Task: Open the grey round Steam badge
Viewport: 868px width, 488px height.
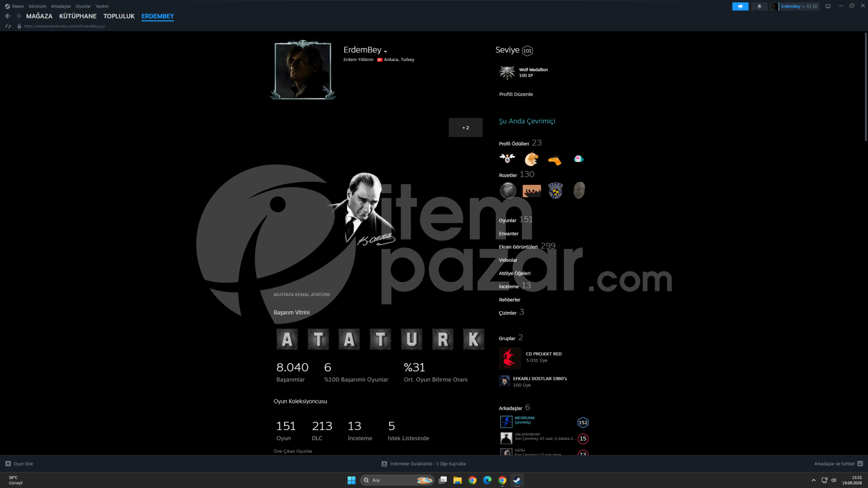Action: tap(508, 191)
